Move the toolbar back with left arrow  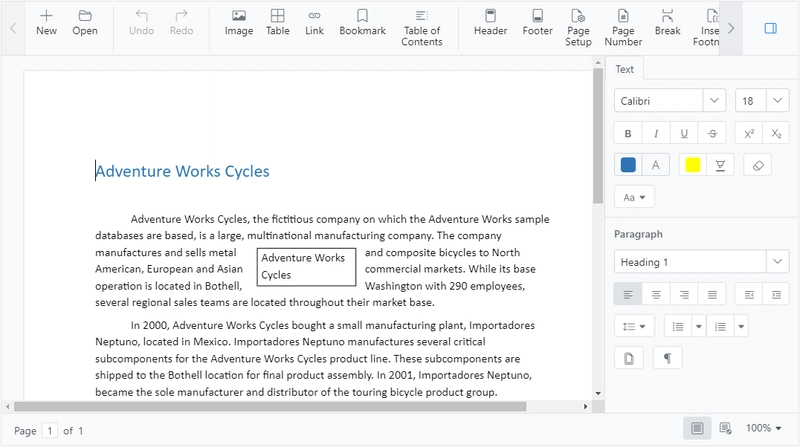(13, 28)
